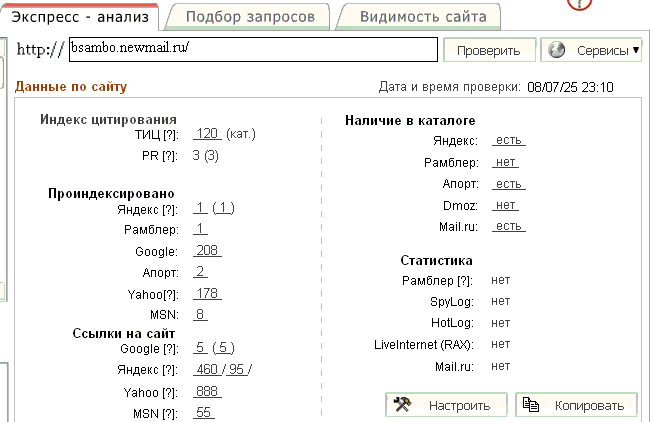Click the PR value 3 (3)
Viewport: 650px width, 422px height.
206,155
